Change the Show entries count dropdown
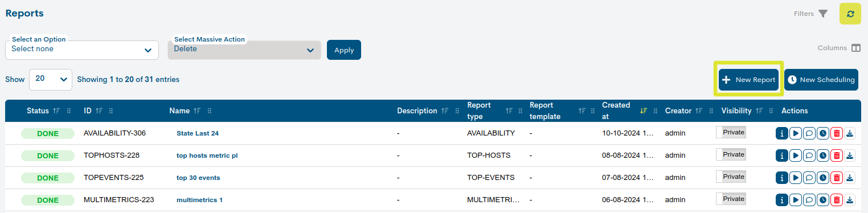 [x=51, y=80]
